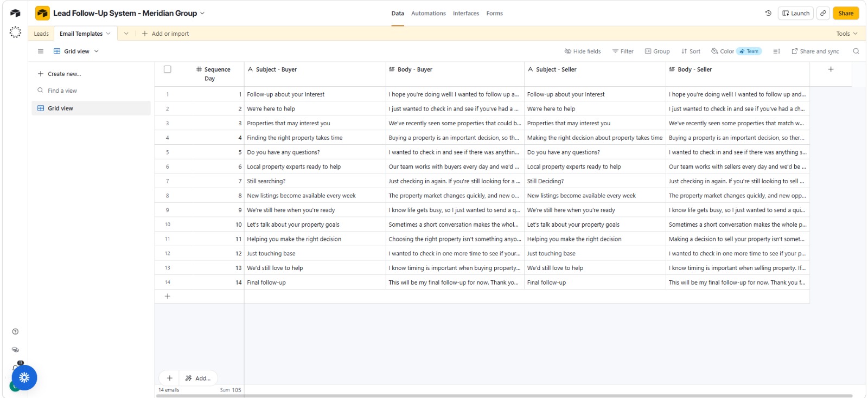Click the Add... button in bottom bar
The image size is (868, 398).
click(x=198, y=378)
